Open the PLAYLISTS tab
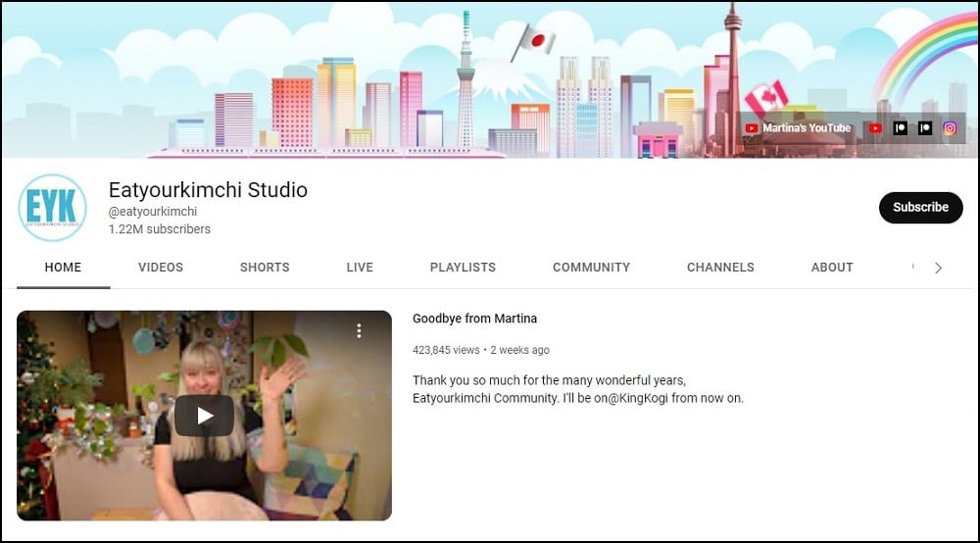980x543 pixels. click(x=464, y=268)
